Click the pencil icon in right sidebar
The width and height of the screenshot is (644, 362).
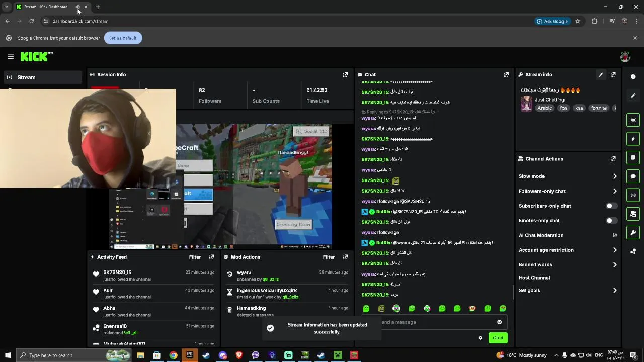click(x=633, y=96)
